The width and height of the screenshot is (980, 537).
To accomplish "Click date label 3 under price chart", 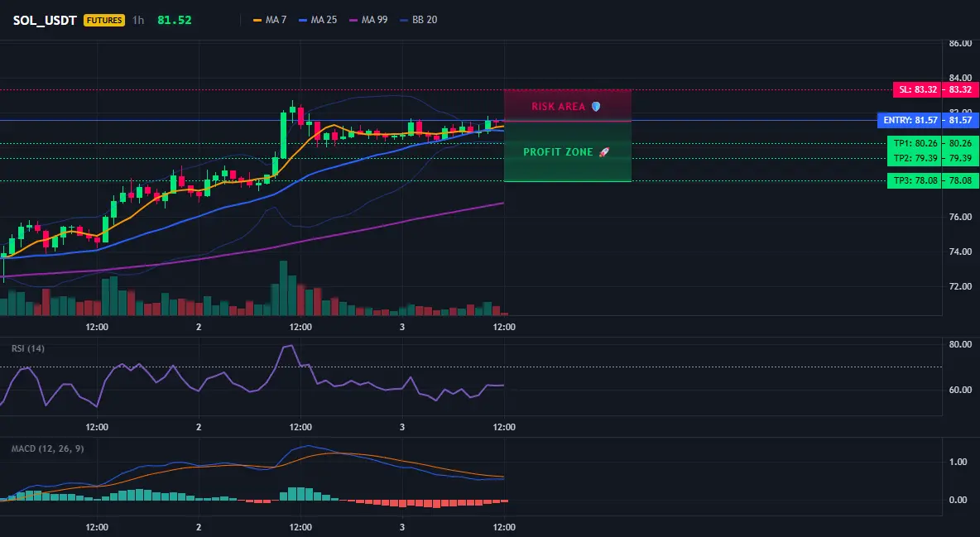I will pyautogui.click(x=402, y=327).
